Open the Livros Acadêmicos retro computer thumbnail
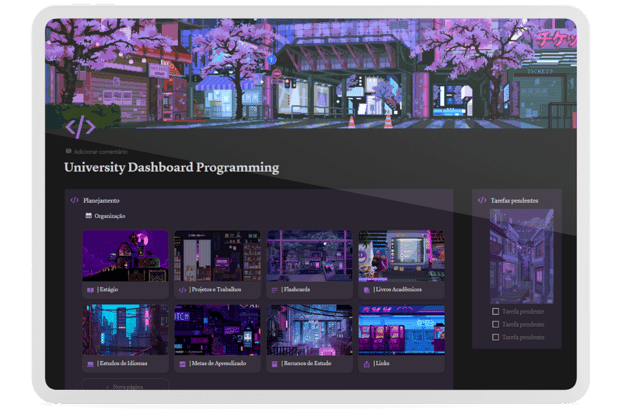Screen dimensions: 621x414 (402, 256)
